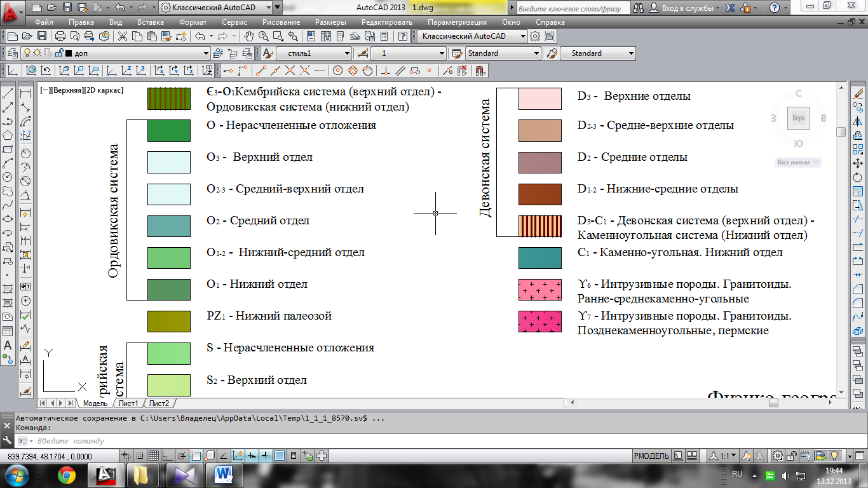
Task: Open the multileader style Standard dropdown
Action: [597, 53]
